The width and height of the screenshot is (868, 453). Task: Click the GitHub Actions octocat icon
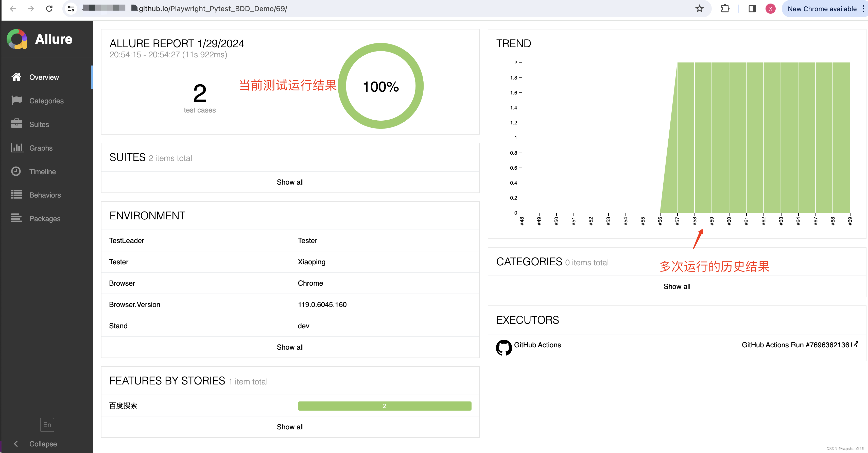(x=504, y=347)
